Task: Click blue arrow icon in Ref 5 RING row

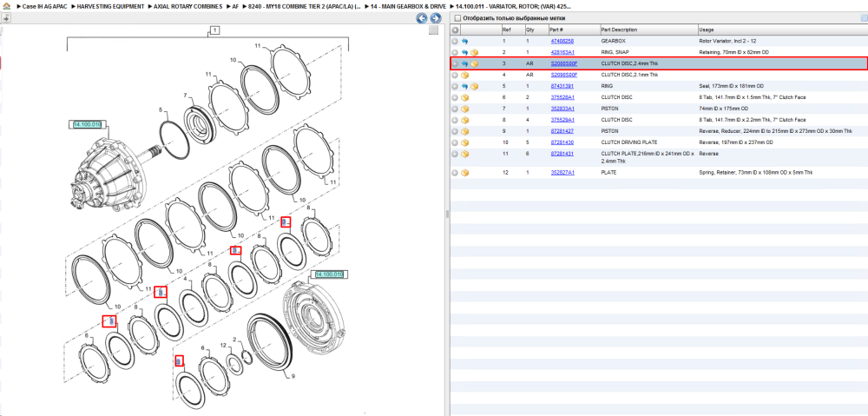Action: coord(465,86)
